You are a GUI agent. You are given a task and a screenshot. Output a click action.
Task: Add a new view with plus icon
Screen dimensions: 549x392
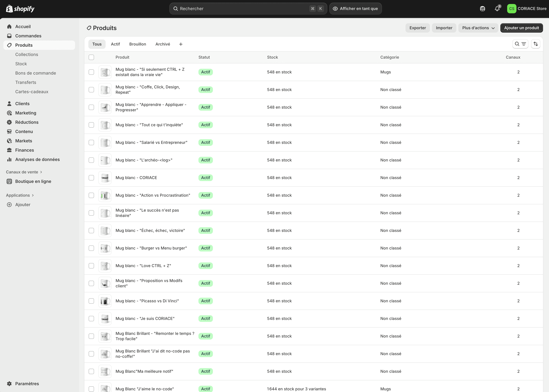point(181,44)
